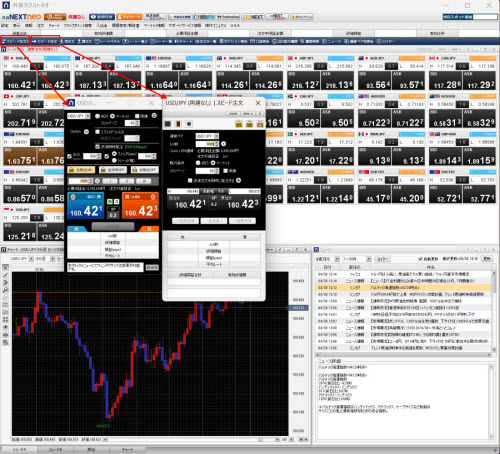Open the チャート menu in menu bar
Image resolution: width=500 pixels, height=454 pixels.
54,25
